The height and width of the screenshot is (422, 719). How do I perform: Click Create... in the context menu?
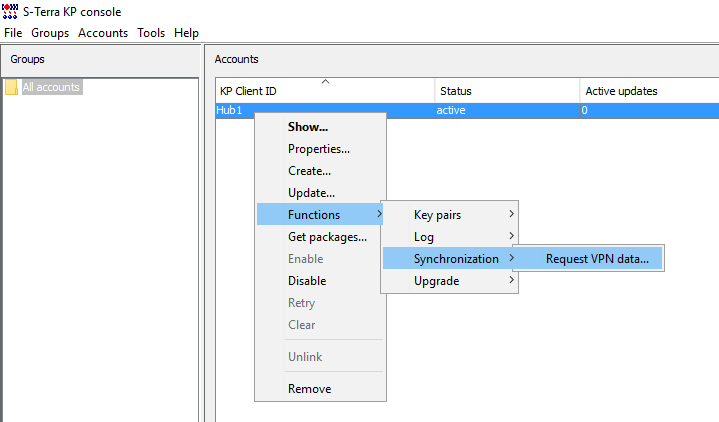[x=310, y=171]
